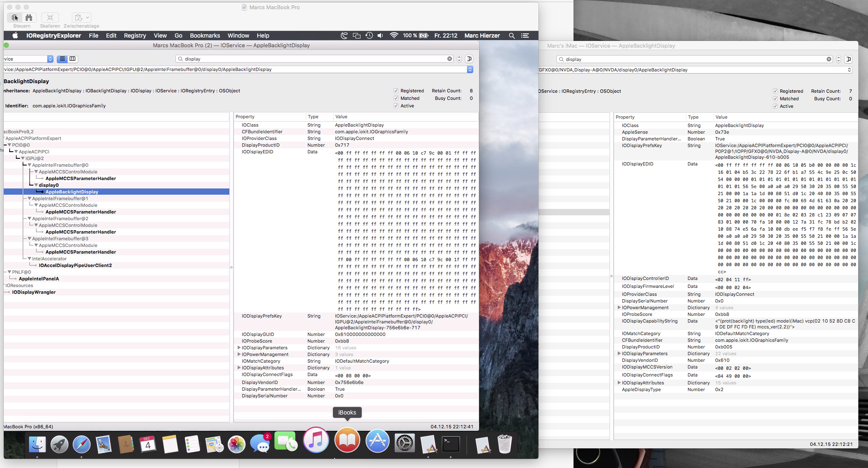
Task: Open the Go menu
Action: [x=178, y=36]
